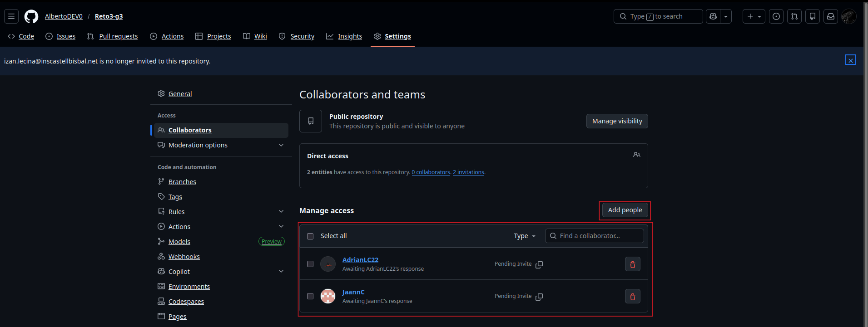Image resolution: width=868 pixels, height=327 pixels.
Task: Delete AdrianLC22's pending invite with trash icon
Action: (632, 264)
